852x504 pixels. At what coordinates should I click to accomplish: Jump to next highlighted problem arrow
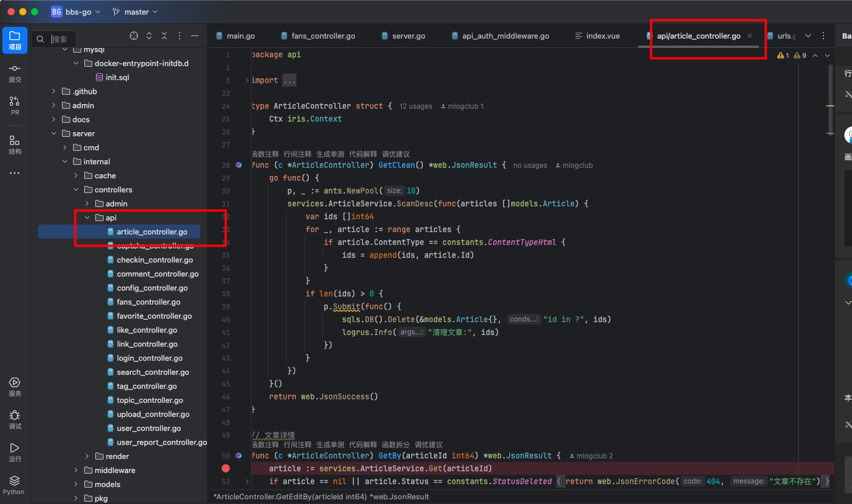(x=827, y=56)
